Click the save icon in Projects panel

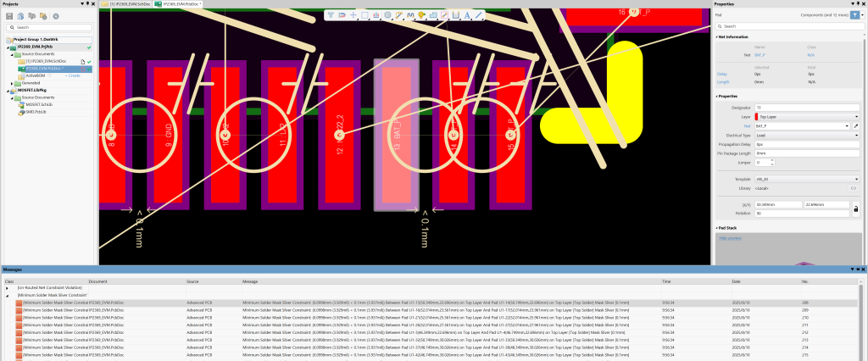pos(9,16)
